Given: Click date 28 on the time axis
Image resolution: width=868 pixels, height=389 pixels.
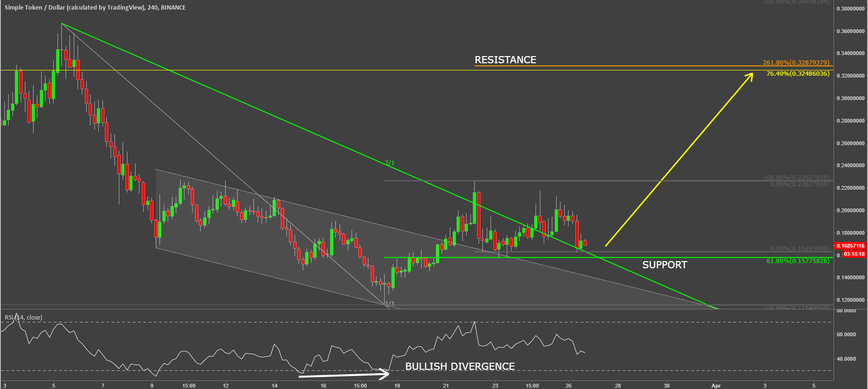Looking at the screenshot, I should click(618, 385).
